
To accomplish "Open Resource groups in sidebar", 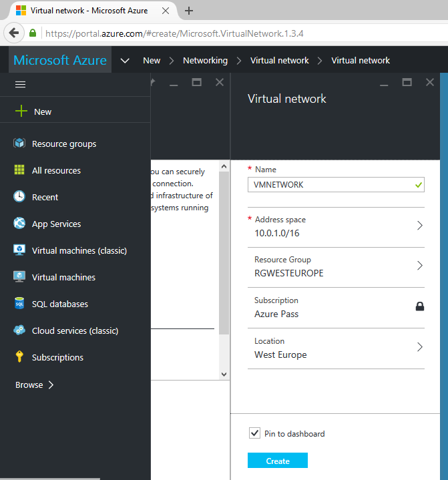I will 64,144.
